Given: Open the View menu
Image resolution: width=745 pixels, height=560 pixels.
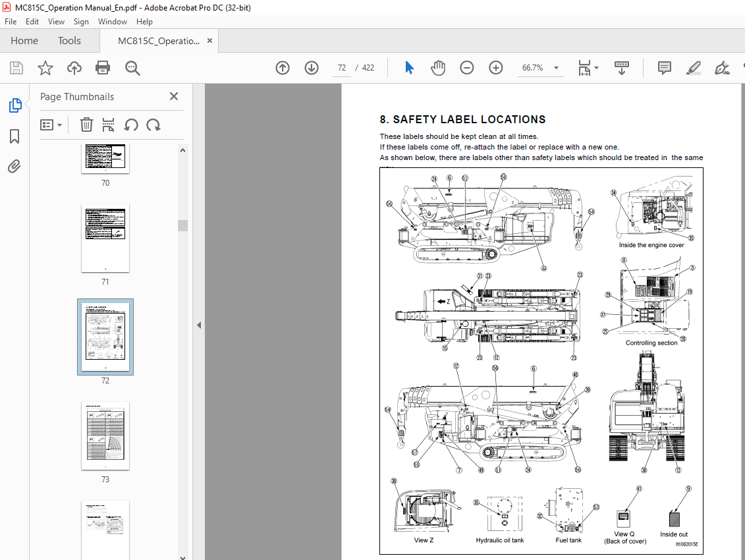Looking at the screenshot, I should (56, 21).
